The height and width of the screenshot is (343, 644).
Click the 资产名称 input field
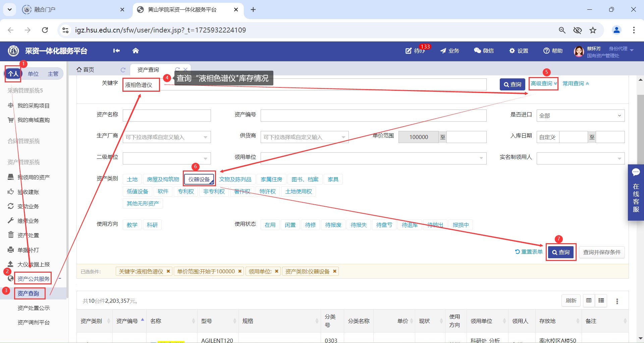click(x=167, y=116)
